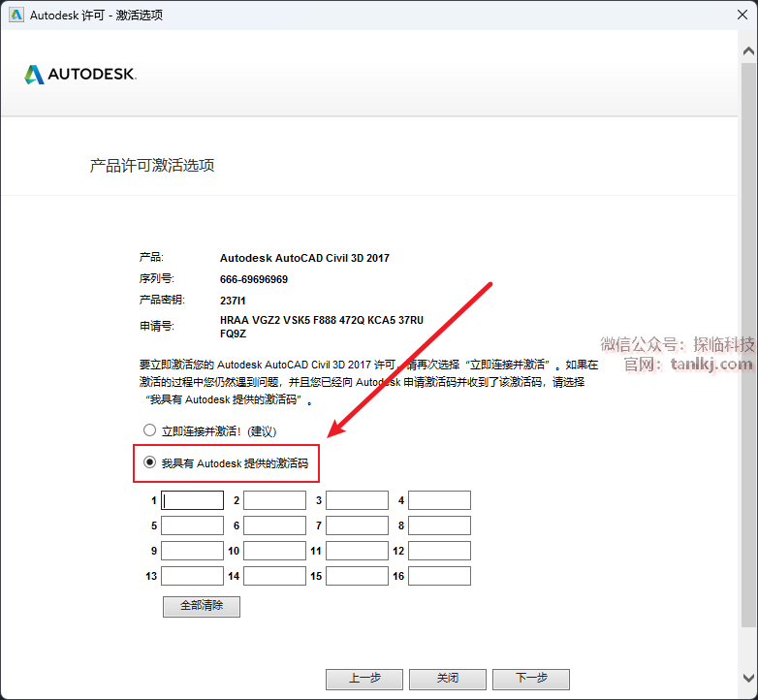758x700 pixels.
Task: Click the 全部清除 clear all button
Action: pyautogui.click(x=202, y=606)
